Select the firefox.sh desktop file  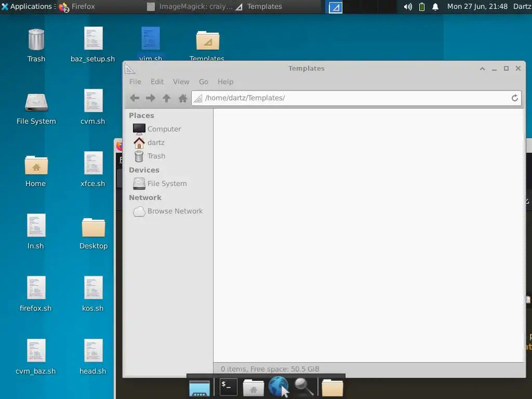(36, 295)
